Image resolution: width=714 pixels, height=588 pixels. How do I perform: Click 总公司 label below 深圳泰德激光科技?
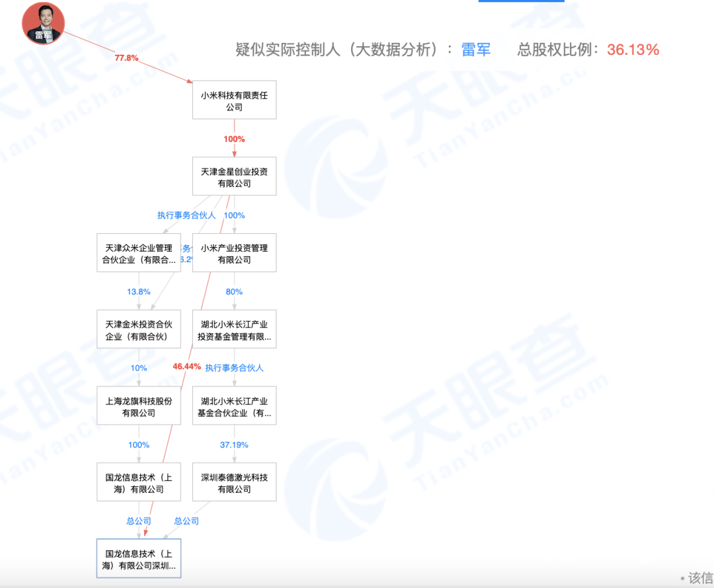[186, 521]
